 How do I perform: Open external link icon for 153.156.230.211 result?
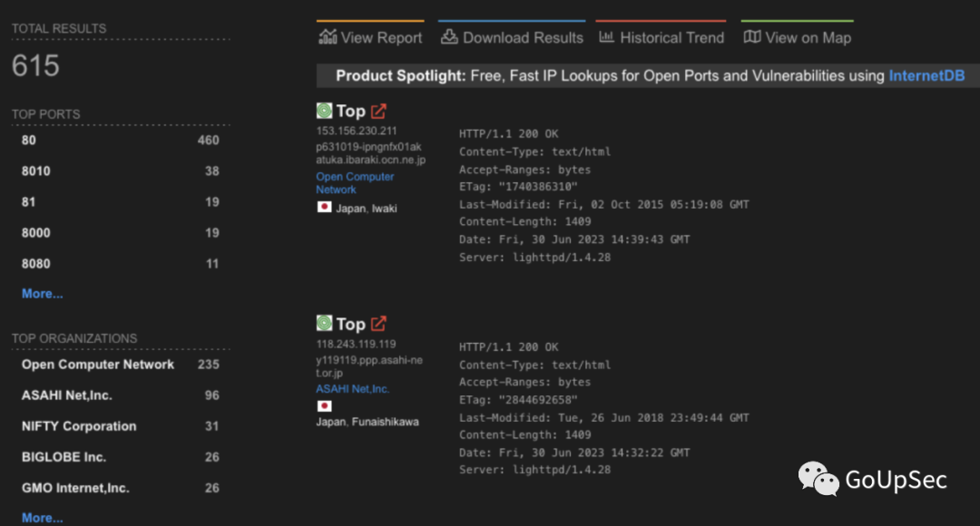pos(378,112)
